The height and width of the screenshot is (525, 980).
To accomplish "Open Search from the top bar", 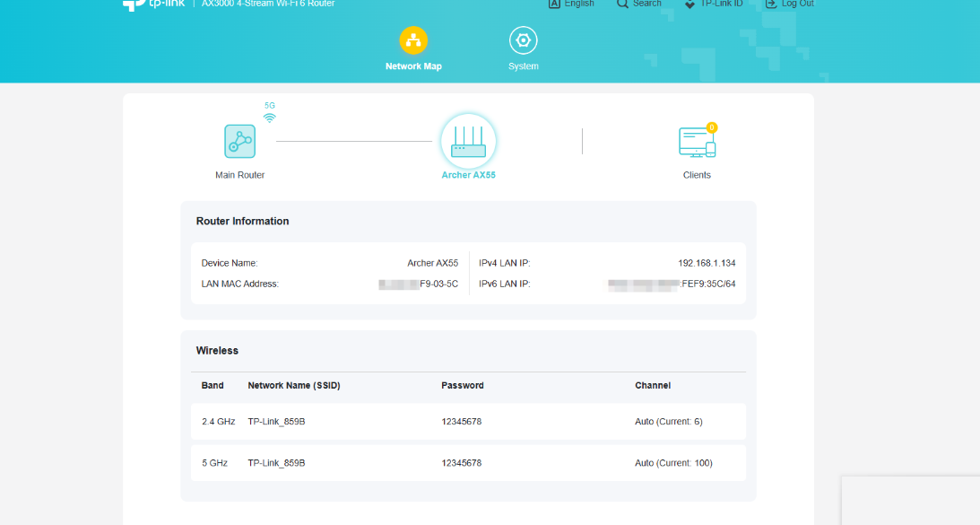I will click(646, 4).
